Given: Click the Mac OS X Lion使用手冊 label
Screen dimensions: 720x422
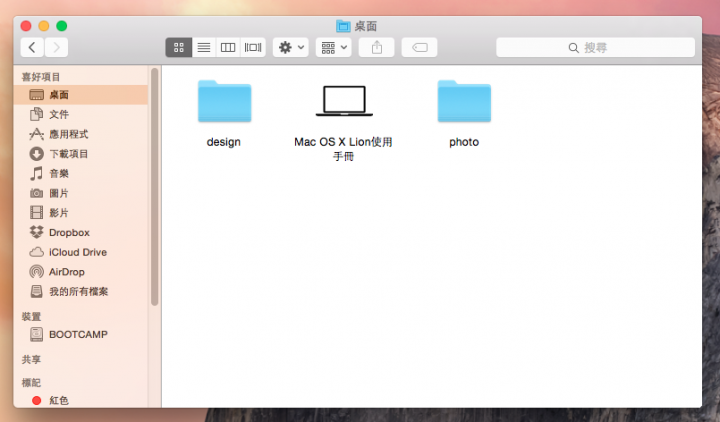Looking at the screenshot, I should click(x=343, y=149).
